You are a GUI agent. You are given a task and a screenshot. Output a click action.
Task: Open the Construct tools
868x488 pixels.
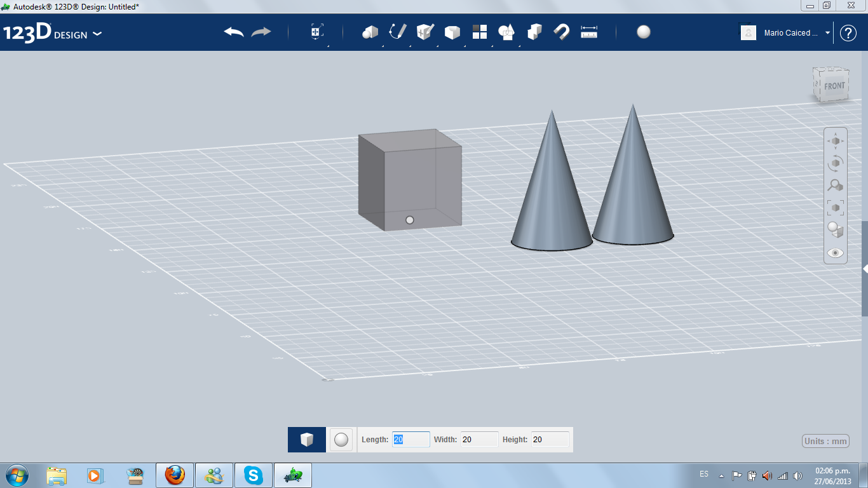[425, 32]
